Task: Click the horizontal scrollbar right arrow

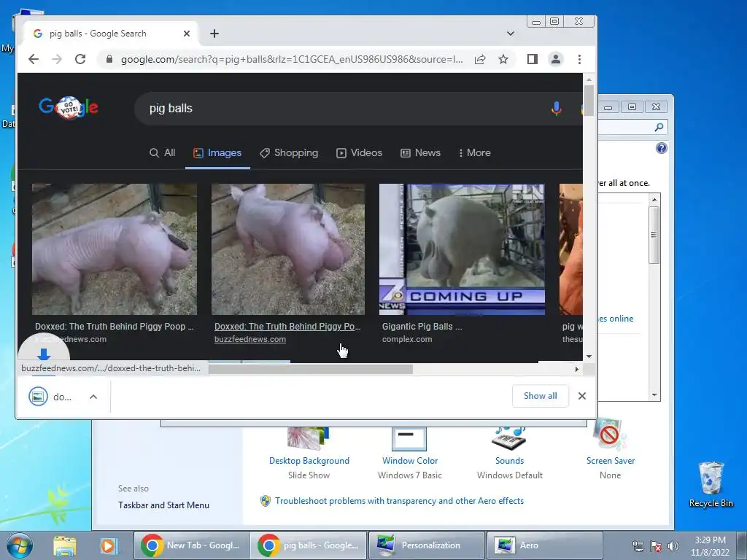Action: pyautogui.click(x=577, y=369)
